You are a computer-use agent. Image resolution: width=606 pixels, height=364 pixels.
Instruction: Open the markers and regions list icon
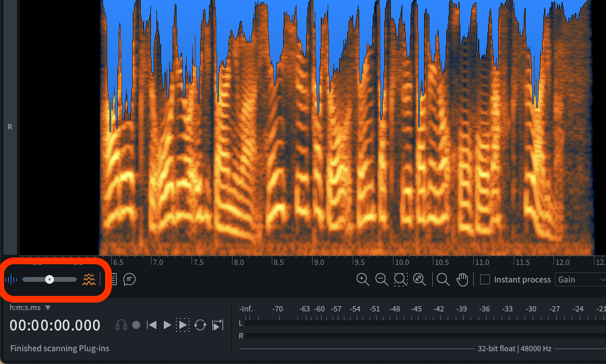[x=113, y=279]
